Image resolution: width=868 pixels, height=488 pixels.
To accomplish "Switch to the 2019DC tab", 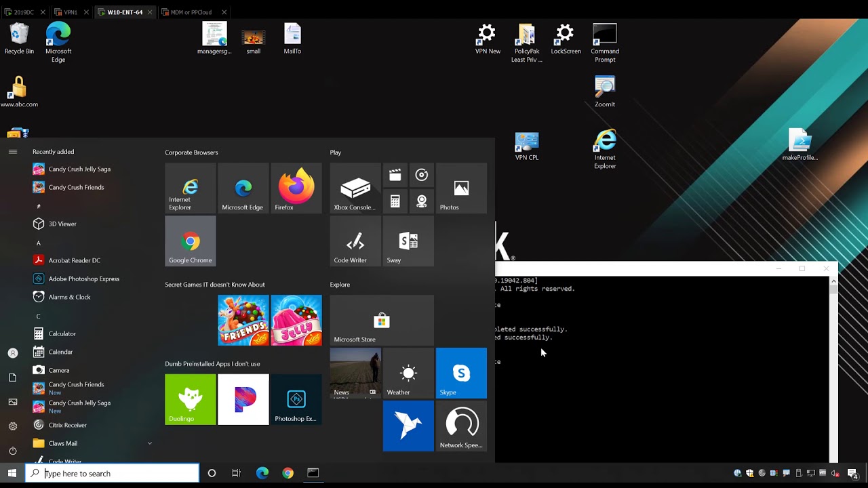I will tap(24, 12).
